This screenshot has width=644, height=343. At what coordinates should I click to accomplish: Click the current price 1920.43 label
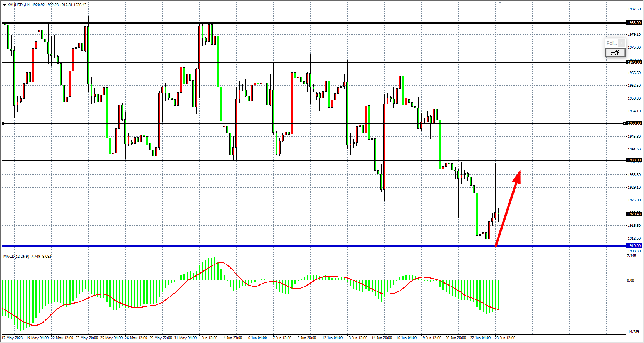point(634,214)
